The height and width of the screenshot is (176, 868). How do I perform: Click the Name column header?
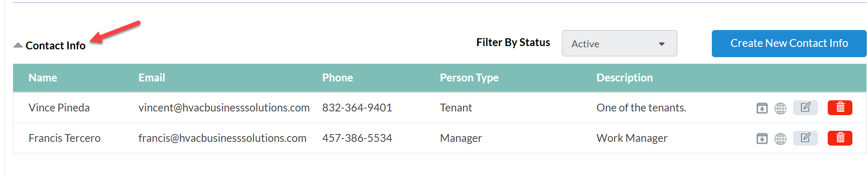[x=43, y=78]
